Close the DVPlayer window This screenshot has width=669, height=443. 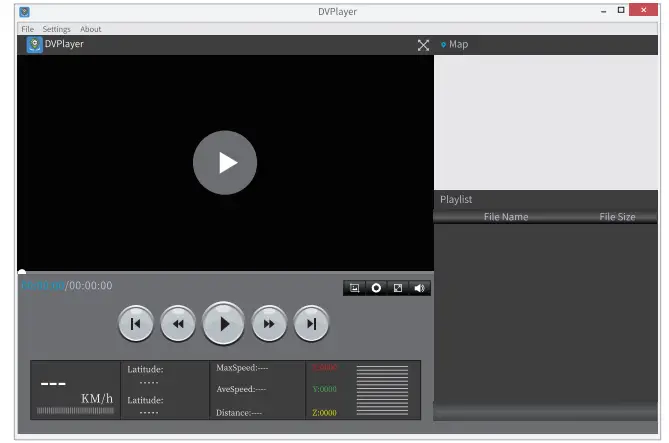pyautogui.click(x=643, y=10)
